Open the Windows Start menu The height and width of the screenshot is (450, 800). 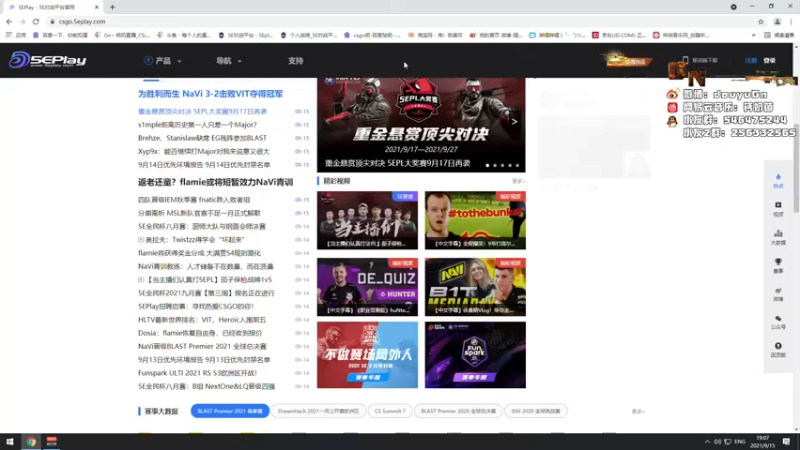pos(10,441)
